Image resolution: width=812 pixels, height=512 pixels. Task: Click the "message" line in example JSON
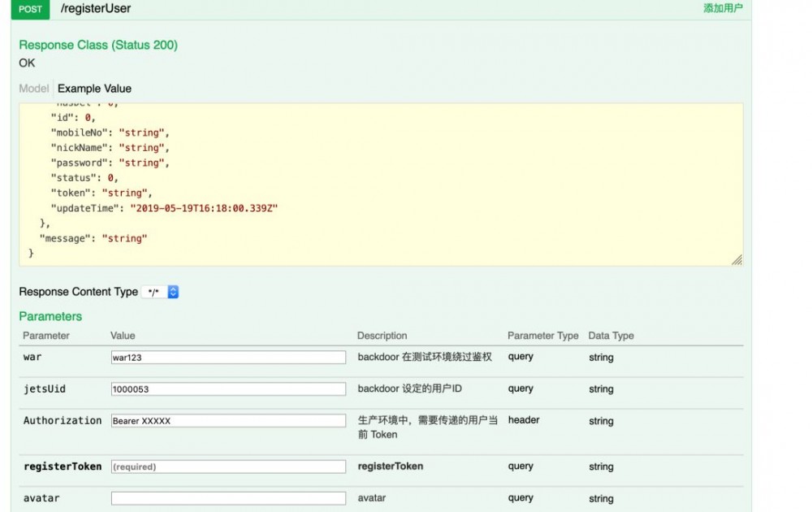[x=93, y=238]
